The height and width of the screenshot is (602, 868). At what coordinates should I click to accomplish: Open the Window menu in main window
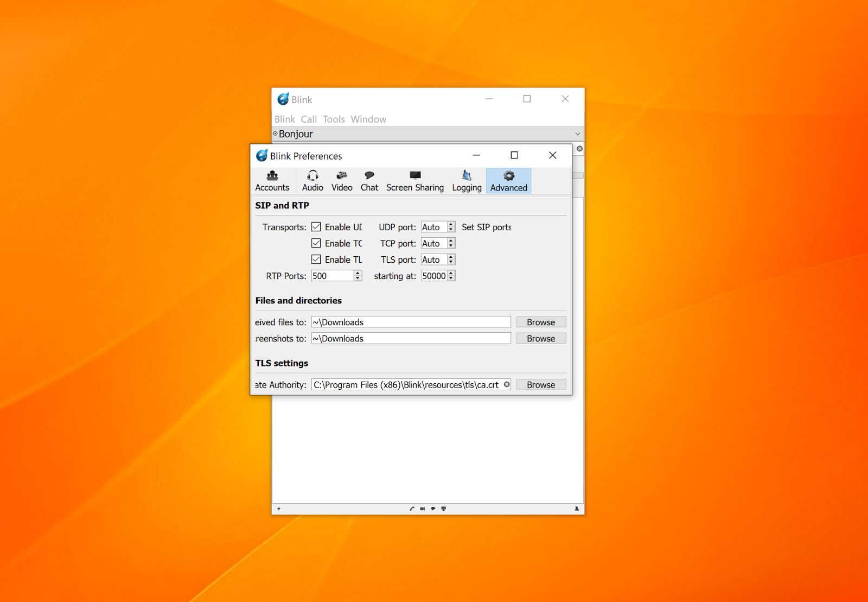coord(368,119)
